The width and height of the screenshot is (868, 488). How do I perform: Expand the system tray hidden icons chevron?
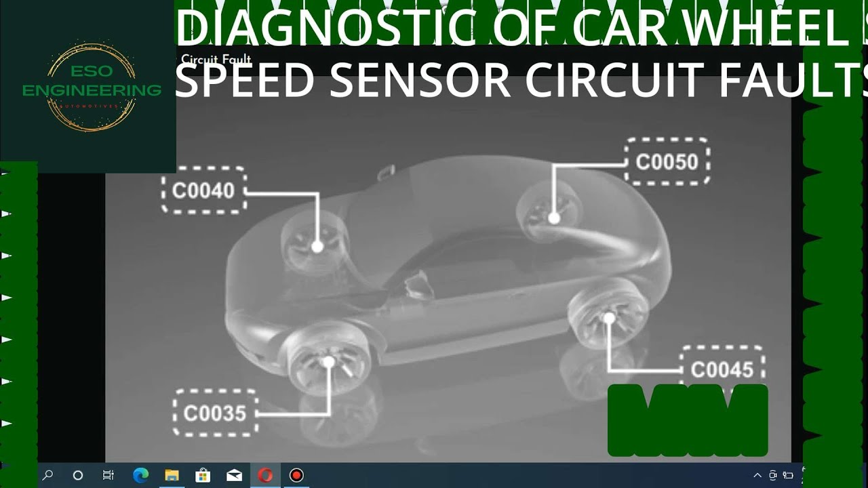point(757,475)
